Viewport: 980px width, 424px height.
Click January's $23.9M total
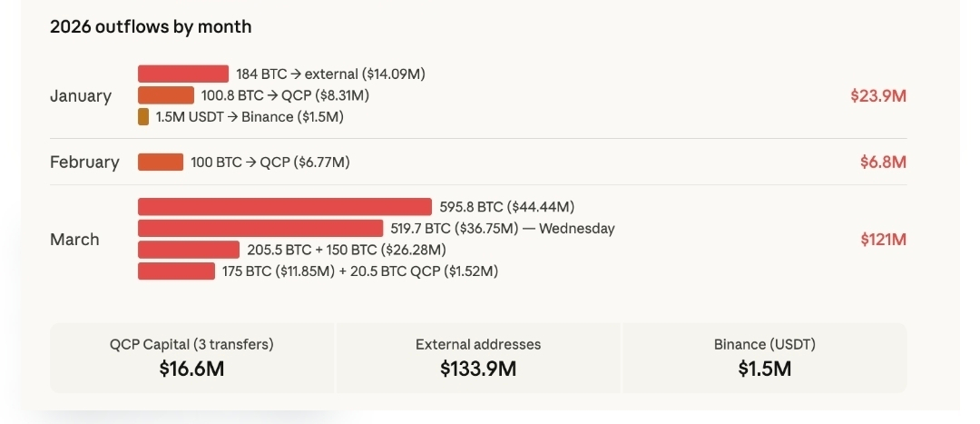point(877,96)
